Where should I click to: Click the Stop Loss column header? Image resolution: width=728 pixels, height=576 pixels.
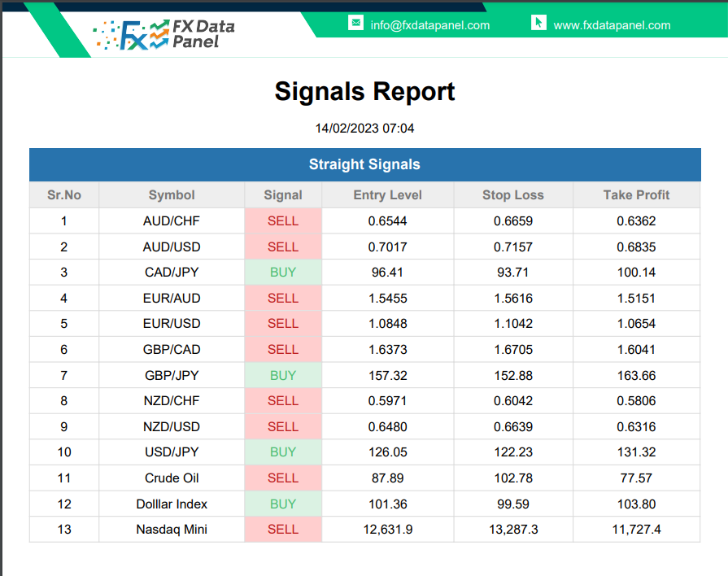coord(513,195)
